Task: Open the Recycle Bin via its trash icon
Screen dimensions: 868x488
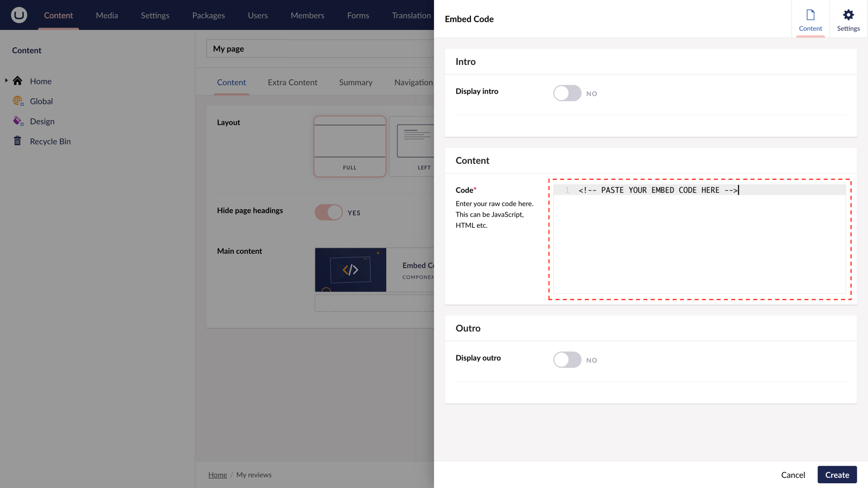Action: point(18,141)
